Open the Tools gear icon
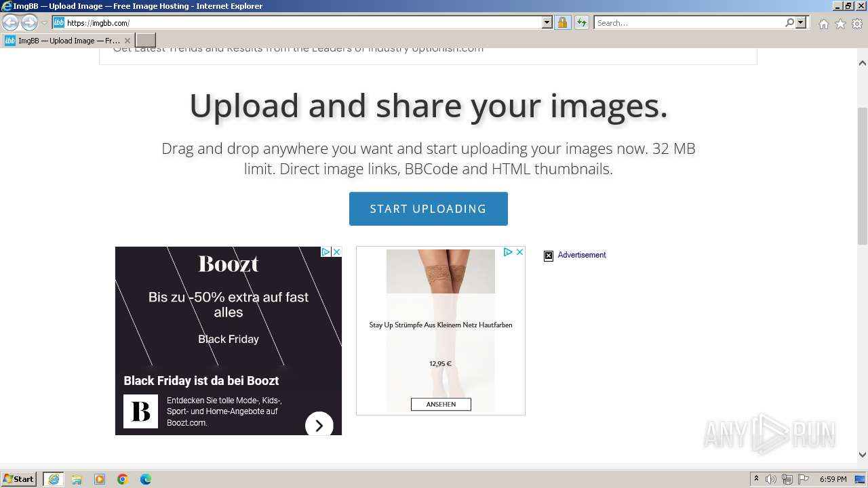 tap(857, 24)
